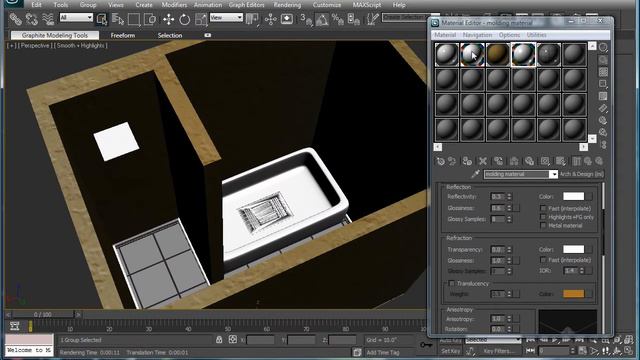
Task: Switch to the Freeform tab
Action: tap(122, 36)
